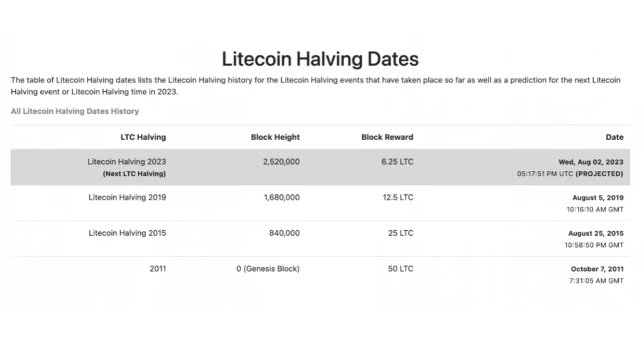The image size is (644, 337).
Task: Click the Date column header
Action: (x=614, y=137)
